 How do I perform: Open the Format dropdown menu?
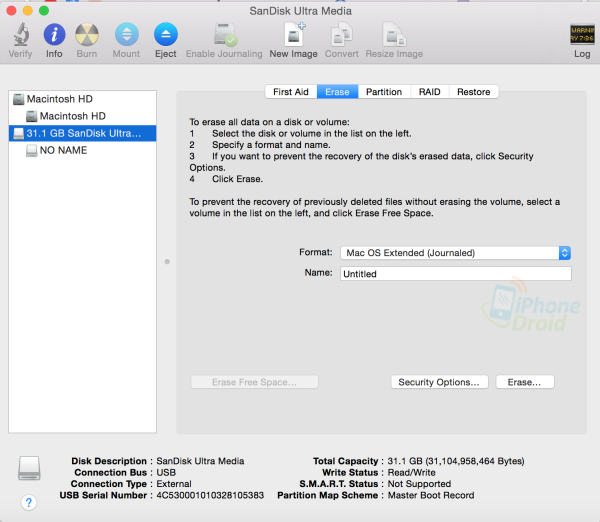456,253
